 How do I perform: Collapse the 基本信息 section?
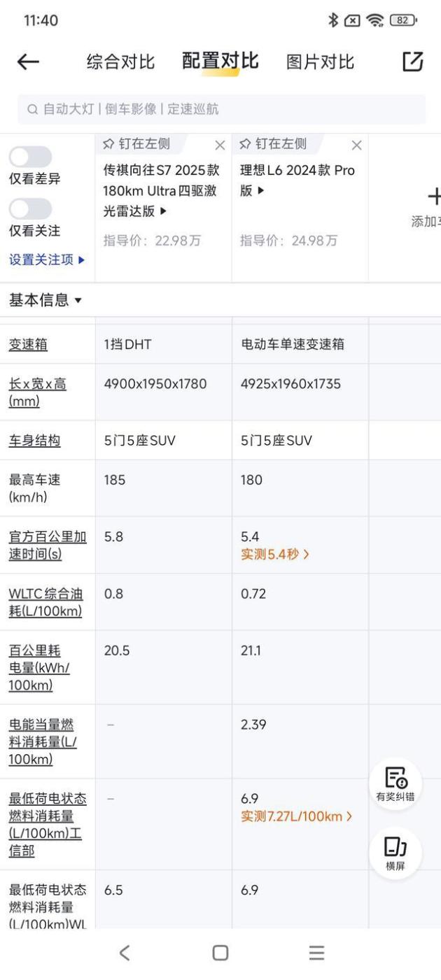45,300
